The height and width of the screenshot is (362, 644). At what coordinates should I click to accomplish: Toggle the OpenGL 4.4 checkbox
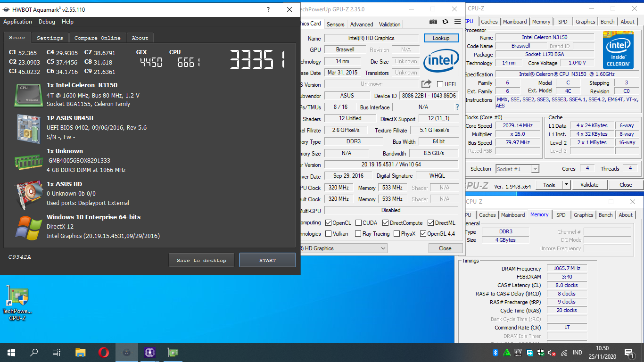pos(423,234)
